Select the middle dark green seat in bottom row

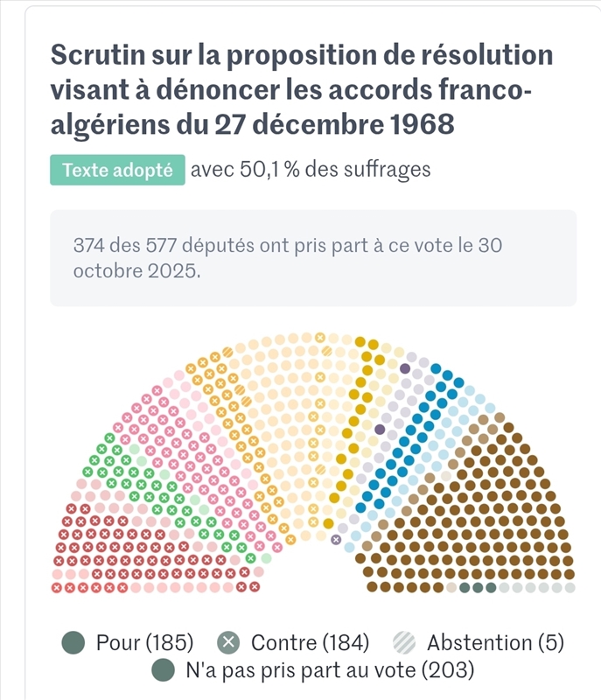tap(478, 588)
